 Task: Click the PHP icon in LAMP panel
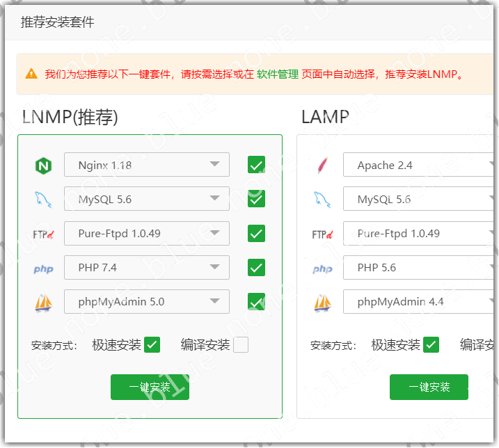[x=322, y=269]
